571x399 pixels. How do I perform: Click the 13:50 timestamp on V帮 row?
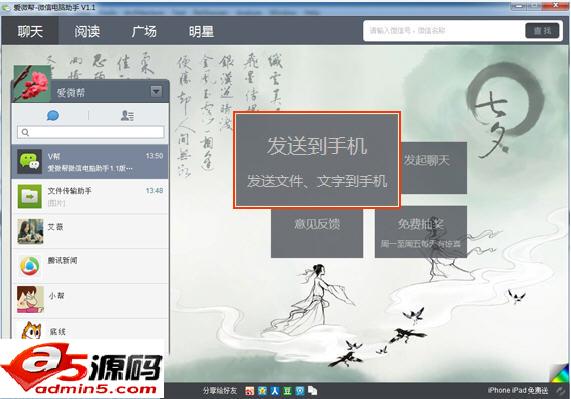pos(154,156)
